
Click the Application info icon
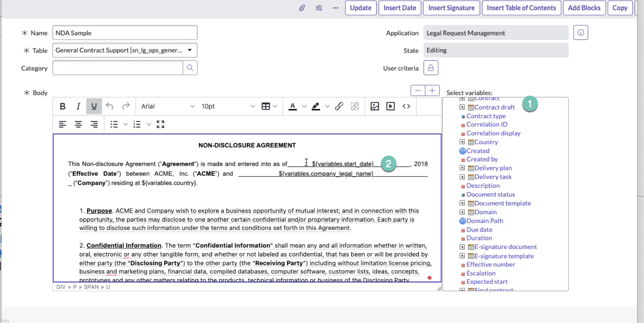point(580,33)
